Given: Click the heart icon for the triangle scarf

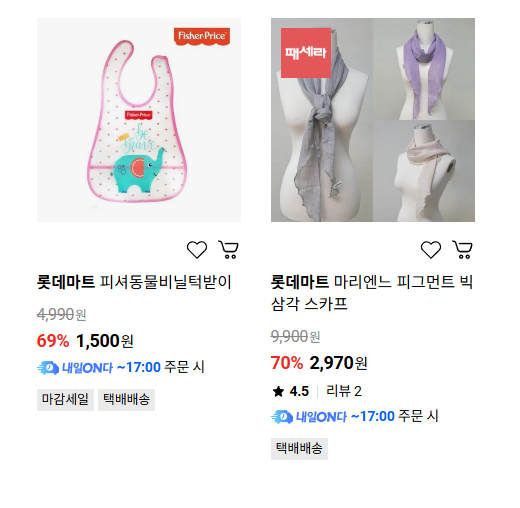Looking at the screenshot, I should (x=431, y=250).
